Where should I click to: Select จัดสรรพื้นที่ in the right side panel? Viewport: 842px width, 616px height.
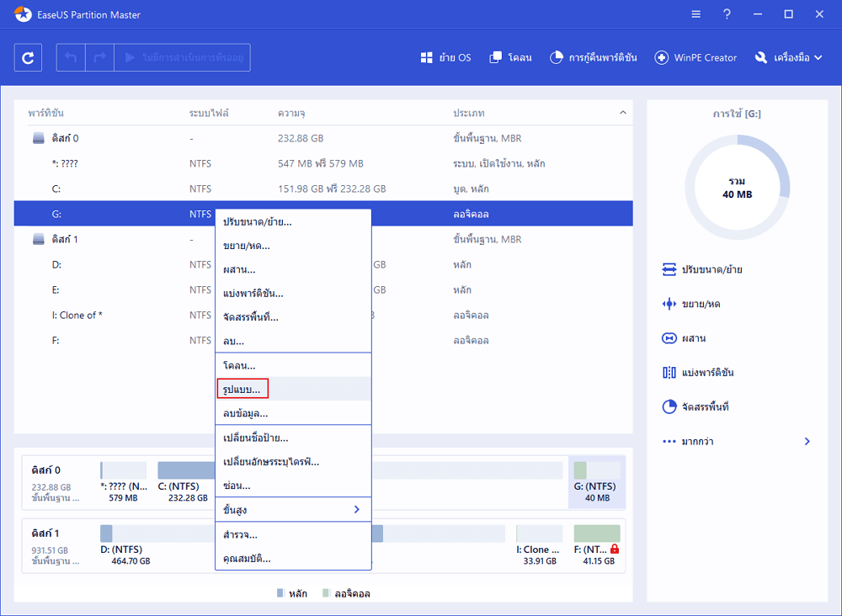pos(695,406)
